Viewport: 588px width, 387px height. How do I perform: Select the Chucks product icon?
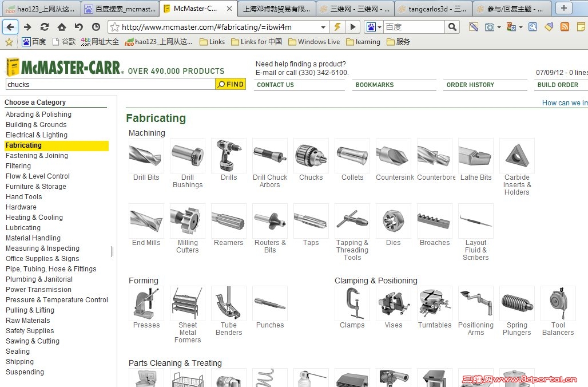click(x=311, y=155)
